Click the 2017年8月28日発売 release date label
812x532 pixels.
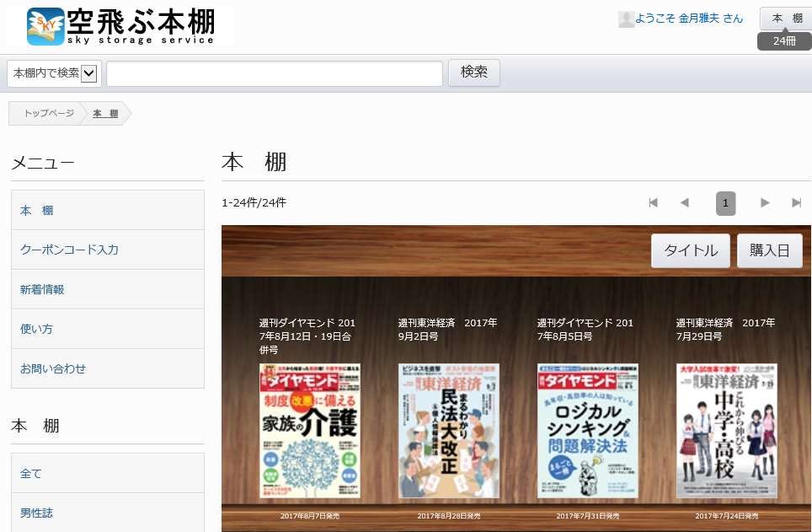(x=448, y=516)
